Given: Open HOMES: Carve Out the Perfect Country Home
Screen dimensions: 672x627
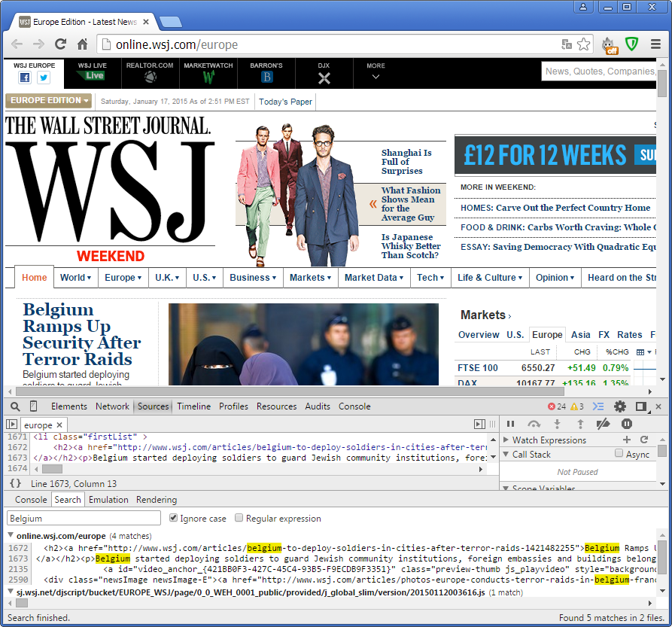Looking at the screenshot, I should pyautogui.click(x=555, y=208).
